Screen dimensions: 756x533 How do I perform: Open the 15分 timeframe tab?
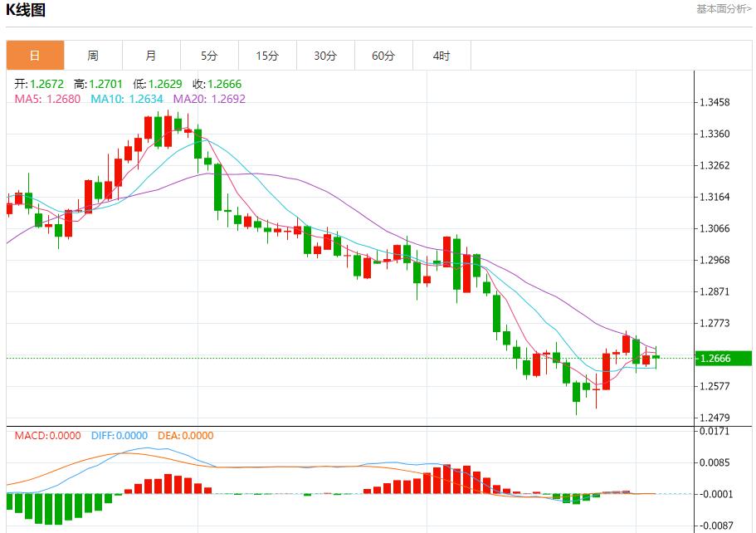coord(267,56)
